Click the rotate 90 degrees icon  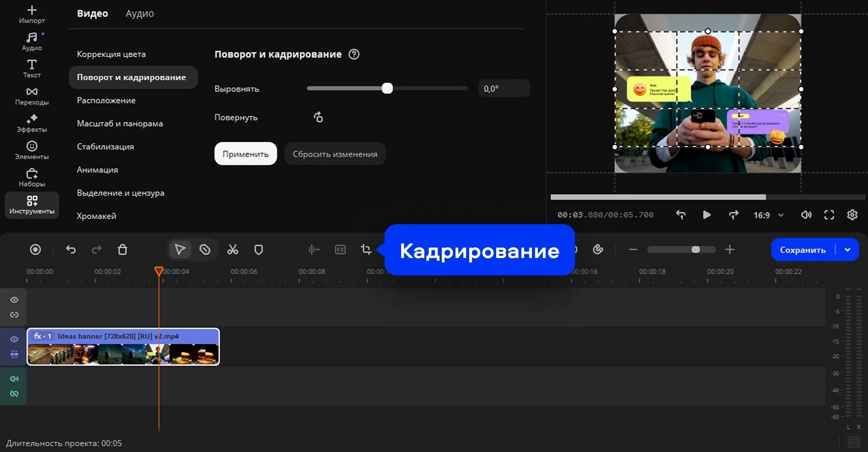(x=318, y=117)
